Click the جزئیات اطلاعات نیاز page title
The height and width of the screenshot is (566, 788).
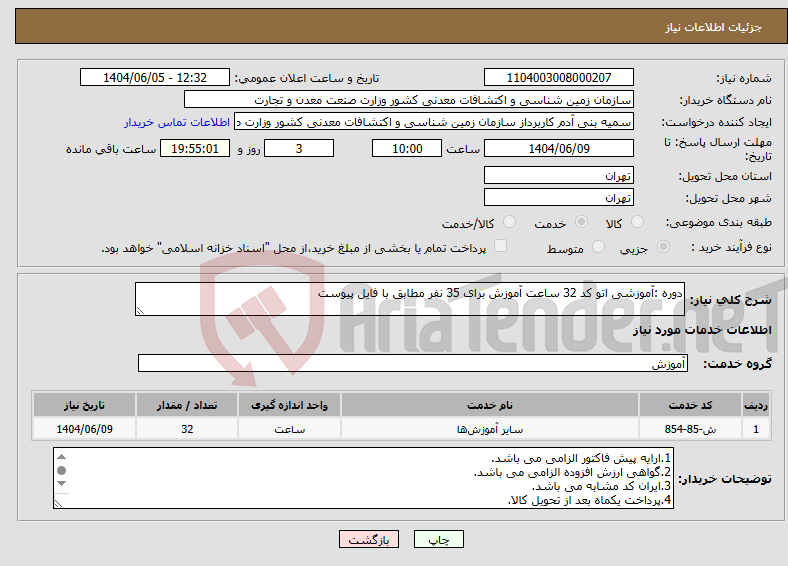coord(714,27)
